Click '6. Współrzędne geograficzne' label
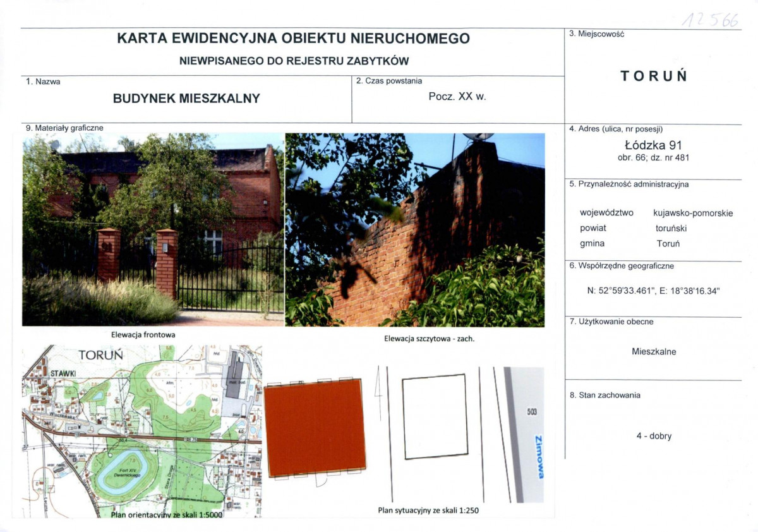The height and width of the screenshot is (532, 758). (622, 266)
